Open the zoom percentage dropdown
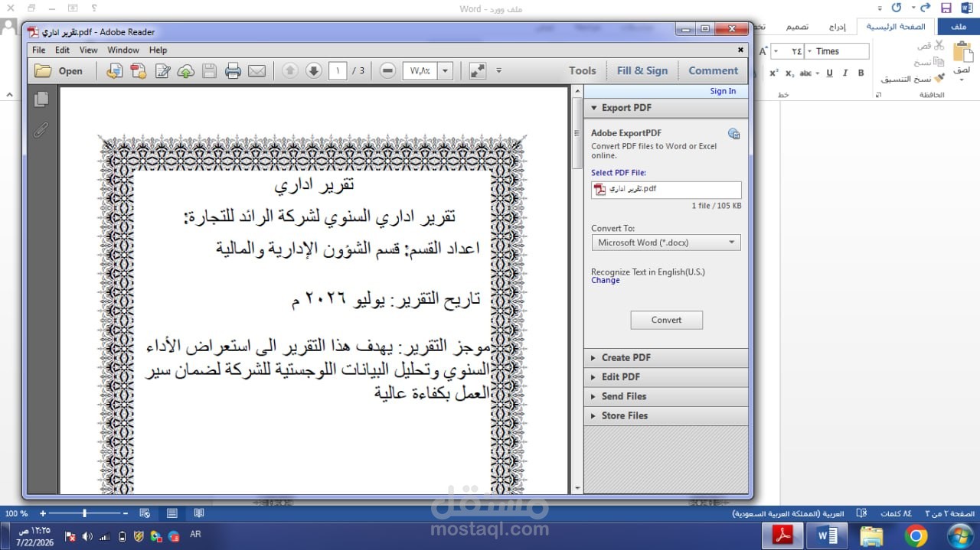Screen dimensions: 980x550 point(446,70)
